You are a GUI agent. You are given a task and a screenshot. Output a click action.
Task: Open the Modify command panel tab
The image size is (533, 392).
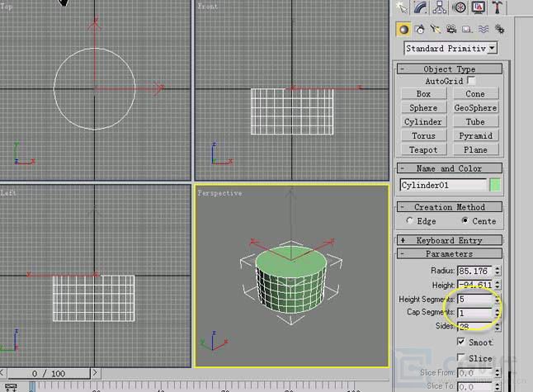click(421, 7)
